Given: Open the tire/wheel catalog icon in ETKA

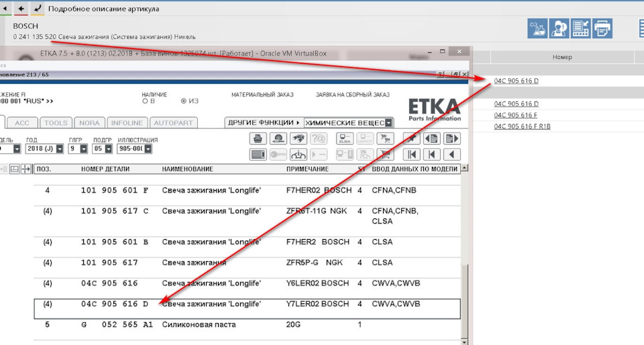Looking at the screenshot, I should pyautogui.click(x=278, y=139).
